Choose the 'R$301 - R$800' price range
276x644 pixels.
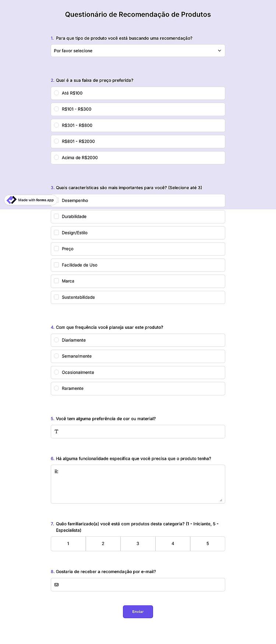(138, 125)
